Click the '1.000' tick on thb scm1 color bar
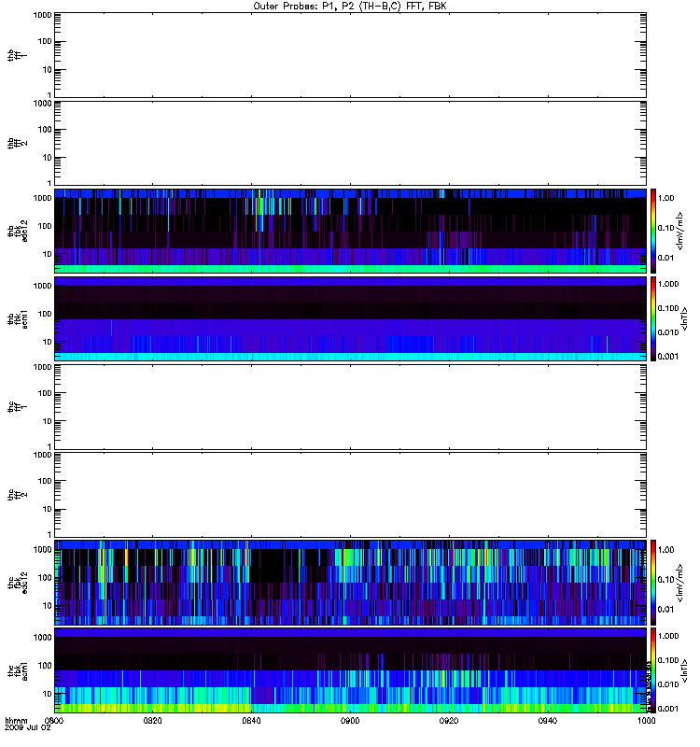 pos(668,284)
